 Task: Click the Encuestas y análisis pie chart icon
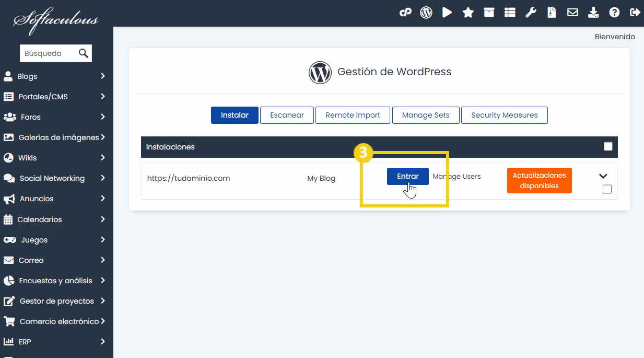point(8,281)
